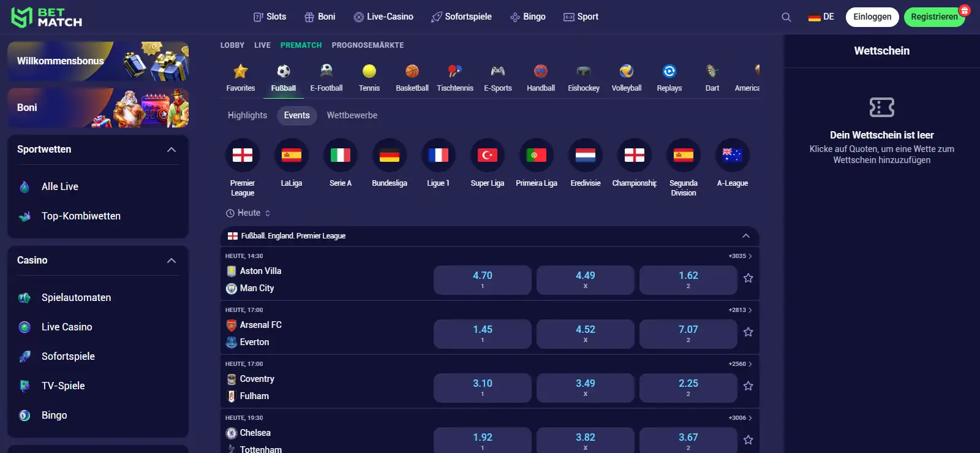Open the DE language selector
This screenshot has height=453, width=980.
tap(821, 17)
